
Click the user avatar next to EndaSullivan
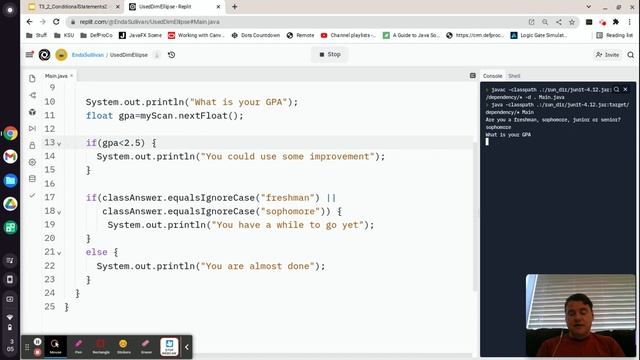coord(61,55)
